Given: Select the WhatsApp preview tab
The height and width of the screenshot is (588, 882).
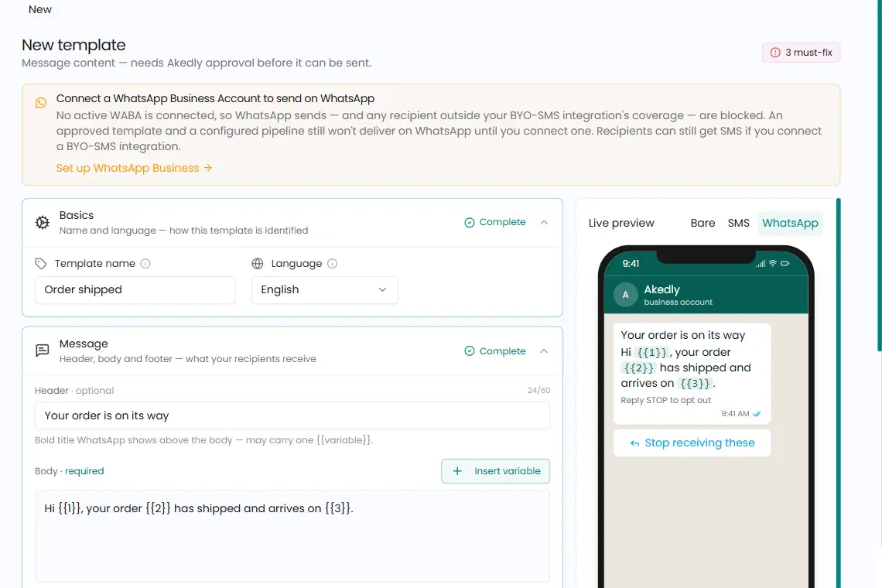Looking at the screenshot, I should (790, 223).
